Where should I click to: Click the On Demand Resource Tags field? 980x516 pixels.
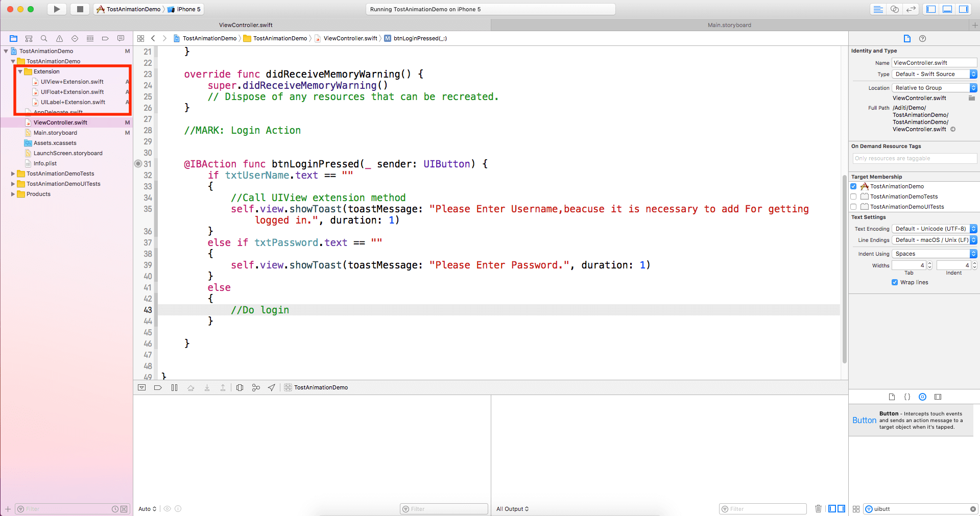coord(914,158)
